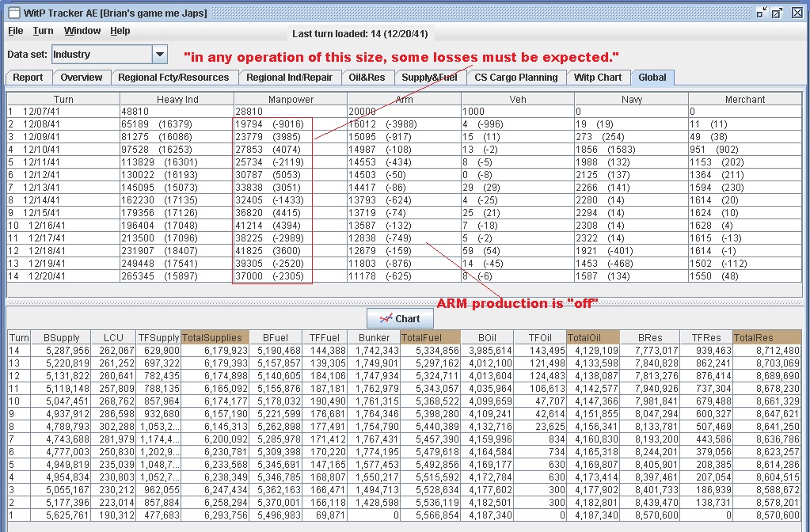Click the iconify window icon in title bar
The width and height of the screenshot is (810, 532).
(x=762, y=13)
